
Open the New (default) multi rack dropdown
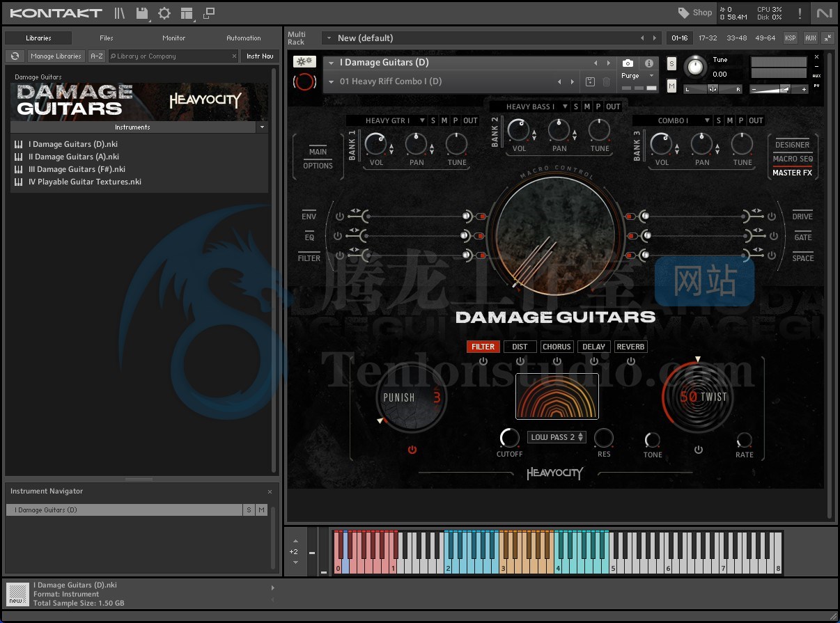(x=328, y=38)
